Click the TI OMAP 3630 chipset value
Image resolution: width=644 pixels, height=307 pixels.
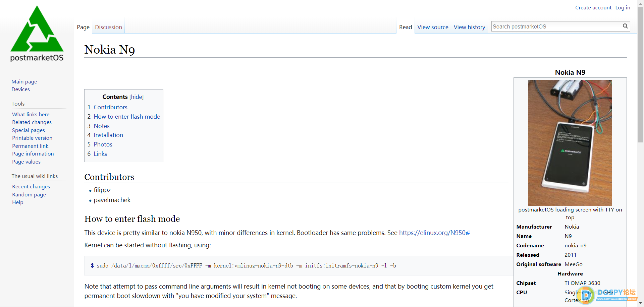582,283
